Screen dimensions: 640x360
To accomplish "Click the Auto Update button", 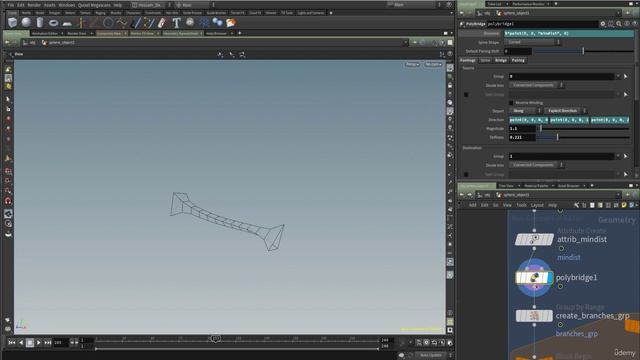I will pos(431,355).
